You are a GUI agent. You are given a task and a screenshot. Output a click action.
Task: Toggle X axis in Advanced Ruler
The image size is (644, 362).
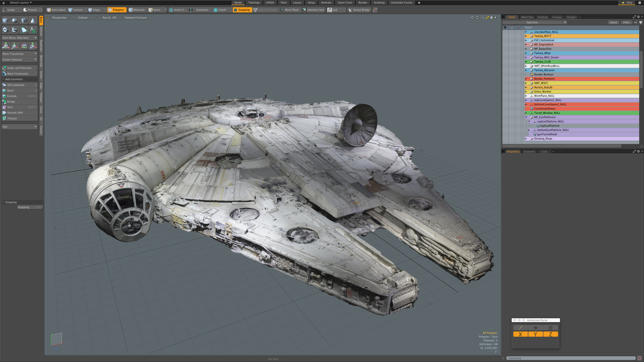[520, 334]
